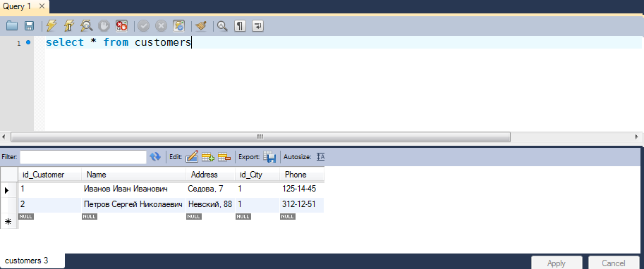Click the editor horizontal scrollbar thumb
Image resolution: width=644 pixels, height=269 pixels.
(x=260, y=137)
